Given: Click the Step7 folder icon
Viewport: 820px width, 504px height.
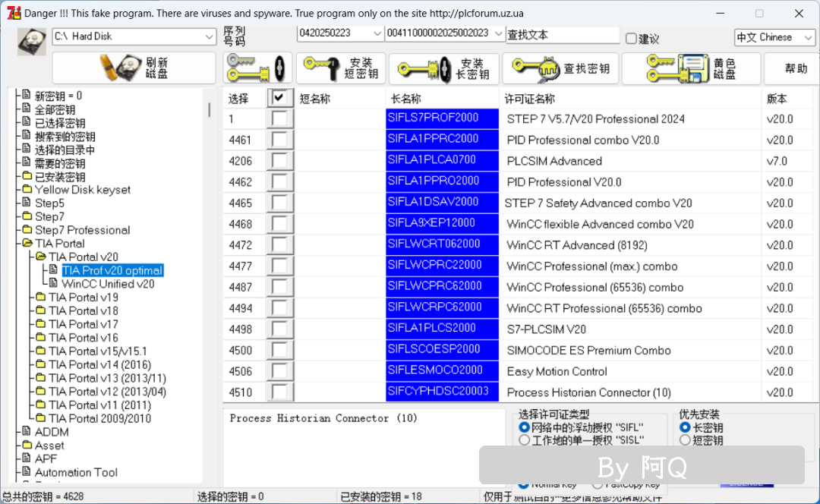Looking at the screenshot, I should tap(27, 216).
